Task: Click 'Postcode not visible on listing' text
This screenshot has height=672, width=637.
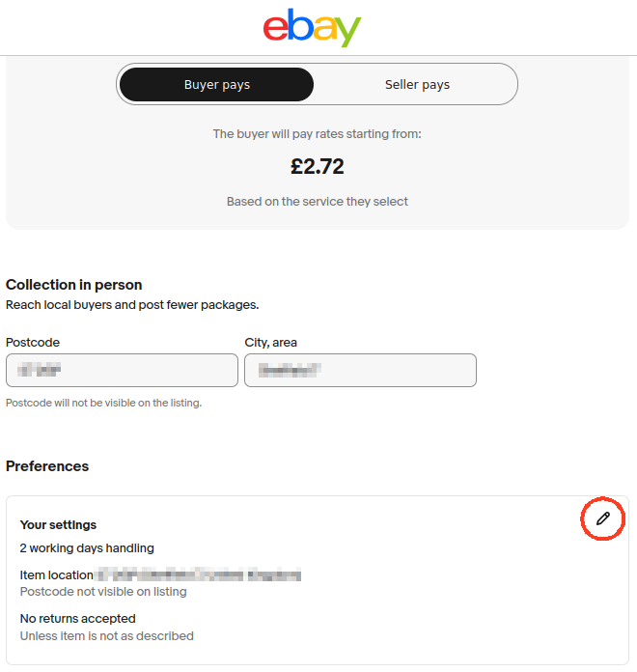Action: (x=103, y=592)
